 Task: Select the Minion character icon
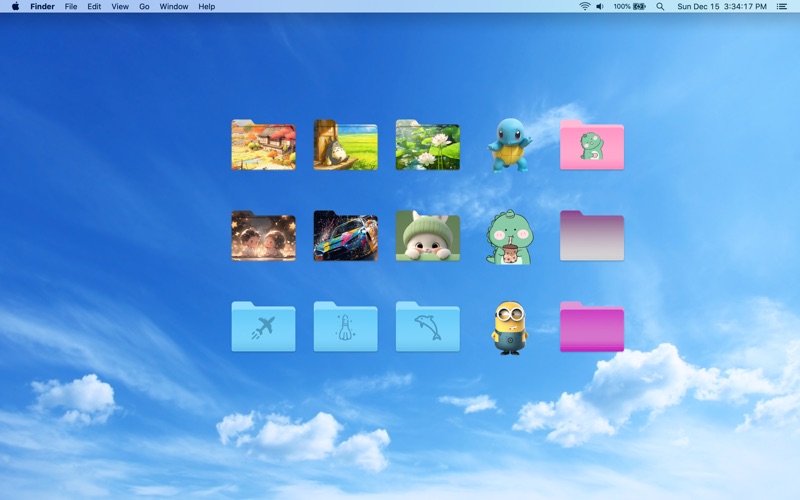point(509,327)
